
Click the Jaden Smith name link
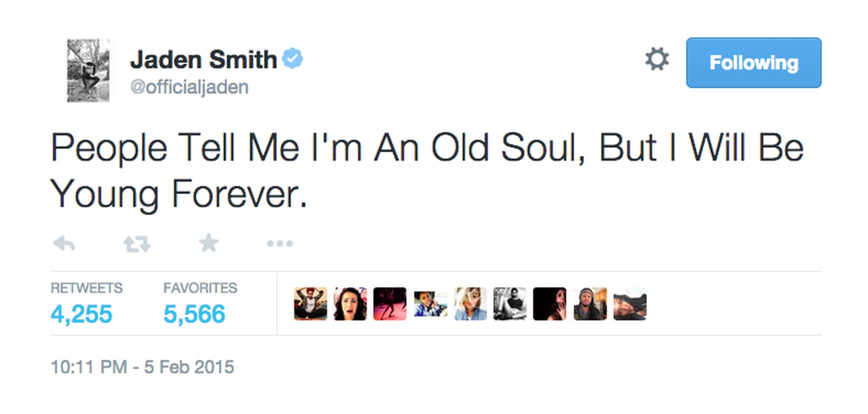[204, 59]
